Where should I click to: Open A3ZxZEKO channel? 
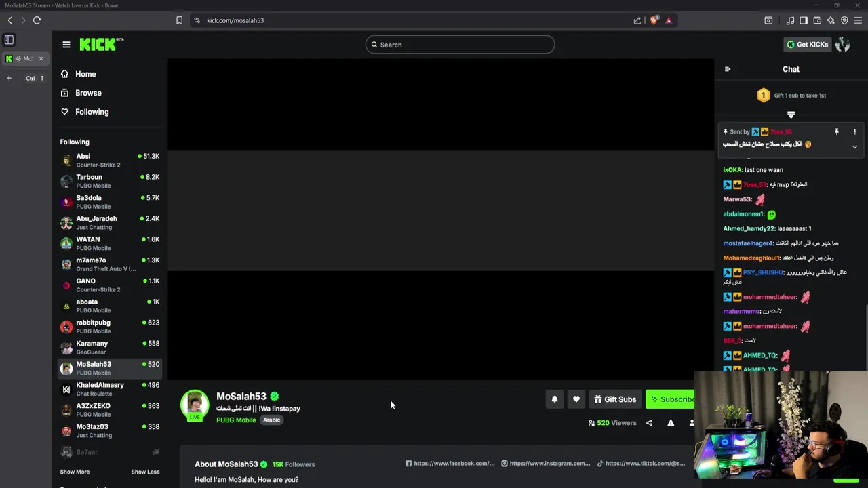[110, 409]
